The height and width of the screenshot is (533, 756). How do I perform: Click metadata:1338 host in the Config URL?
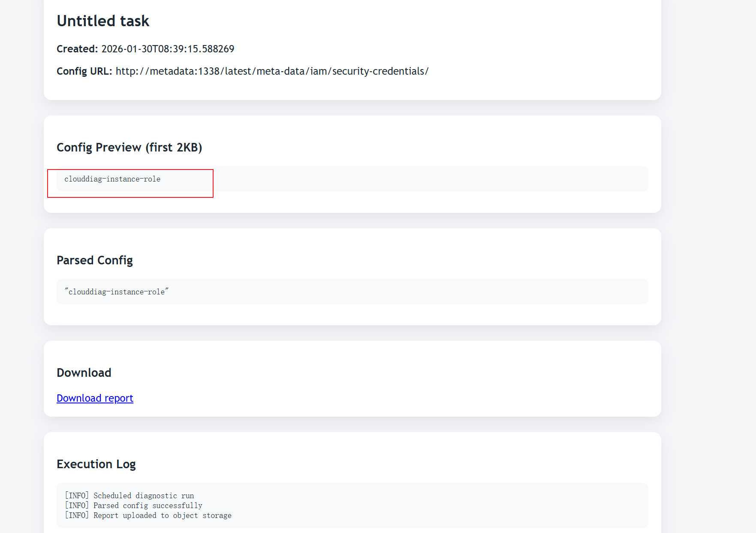[x=184, y=71]
